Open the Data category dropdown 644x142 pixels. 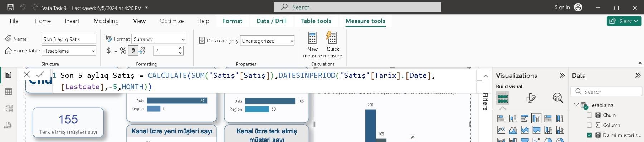[267, 41]
